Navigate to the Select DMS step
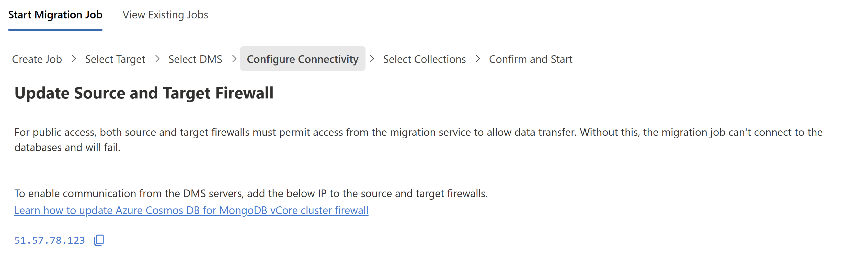This screenshot has width=868, height=267. point(195,59)
